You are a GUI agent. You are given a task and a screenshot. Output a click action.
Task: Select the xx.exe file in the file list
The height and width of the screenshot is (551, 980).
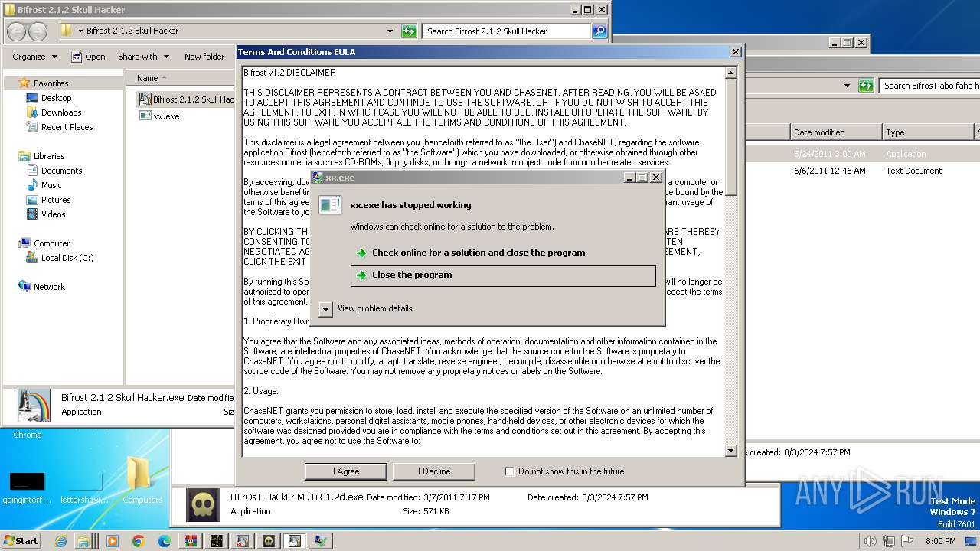point(166,116)
